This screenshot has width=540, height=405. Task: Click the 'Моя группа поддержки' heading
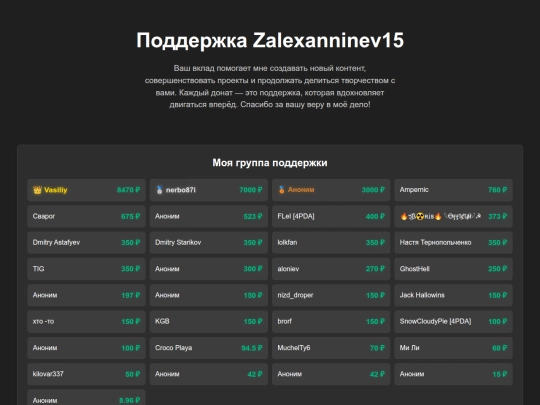(x=270, y=163)
